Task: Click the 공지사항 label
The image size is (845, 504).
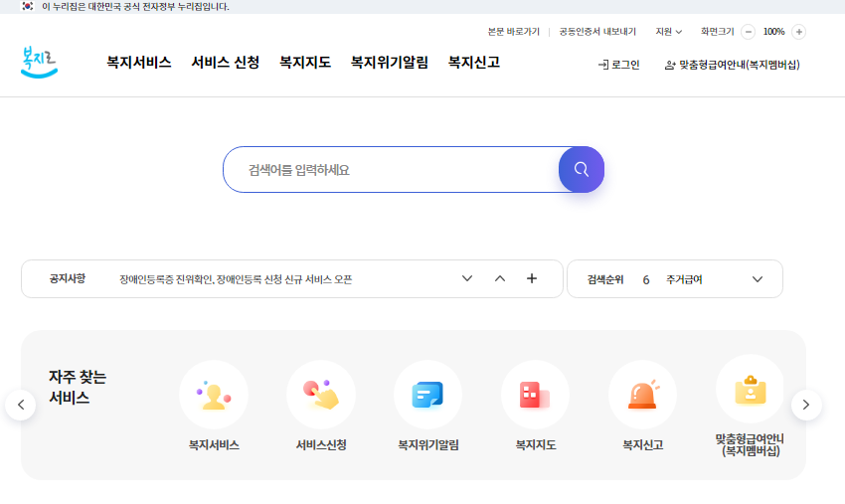Action: (x=68, y=278)
